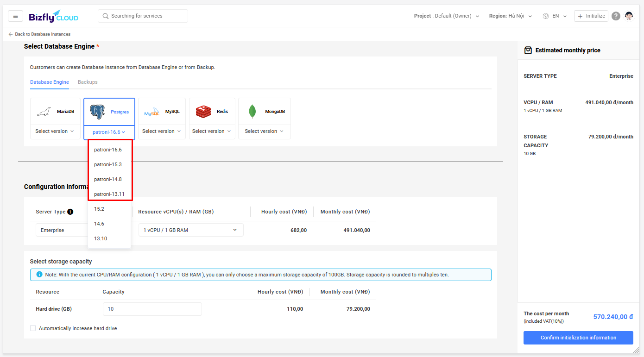Screen dimensions: 644x357
Task: Select the MariaDB engine logo
Action: pyautogui.click(x=44, y=112)
